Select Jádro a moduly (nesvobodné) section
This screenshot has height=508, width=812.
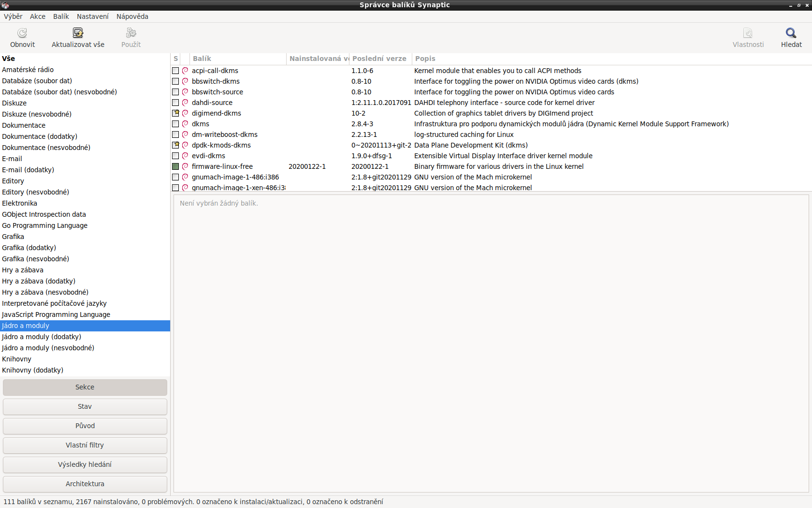point(85,348)
